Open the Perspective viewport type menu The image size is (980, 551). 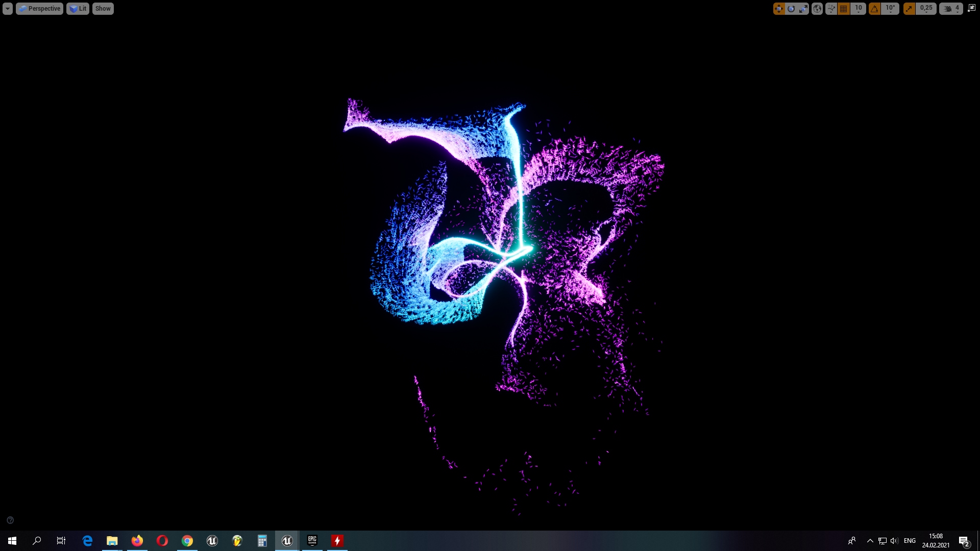pos(40,9)
